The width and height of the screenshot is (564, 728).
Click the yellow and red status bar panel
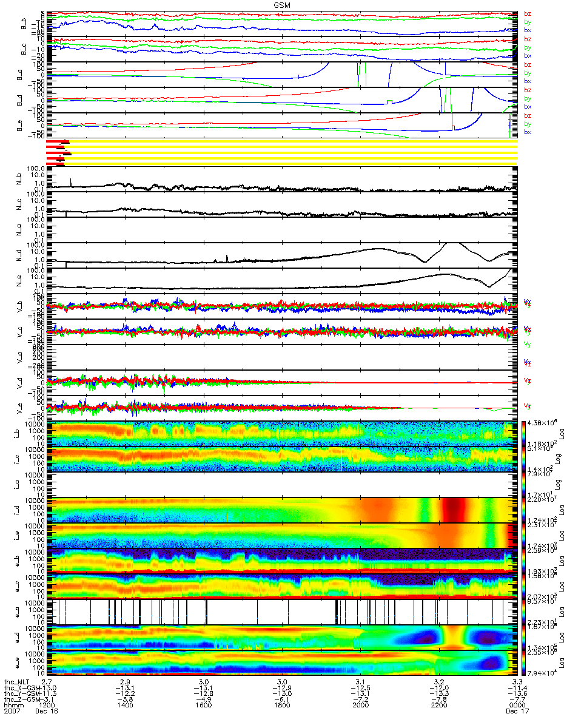click(282, 152)
